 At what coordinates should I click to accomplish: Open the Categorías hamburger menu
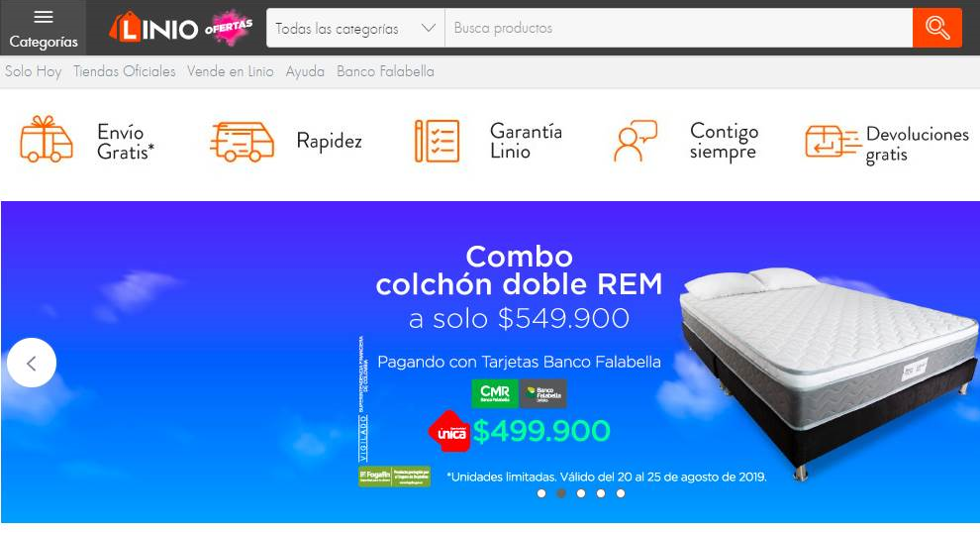click(44, 28)
